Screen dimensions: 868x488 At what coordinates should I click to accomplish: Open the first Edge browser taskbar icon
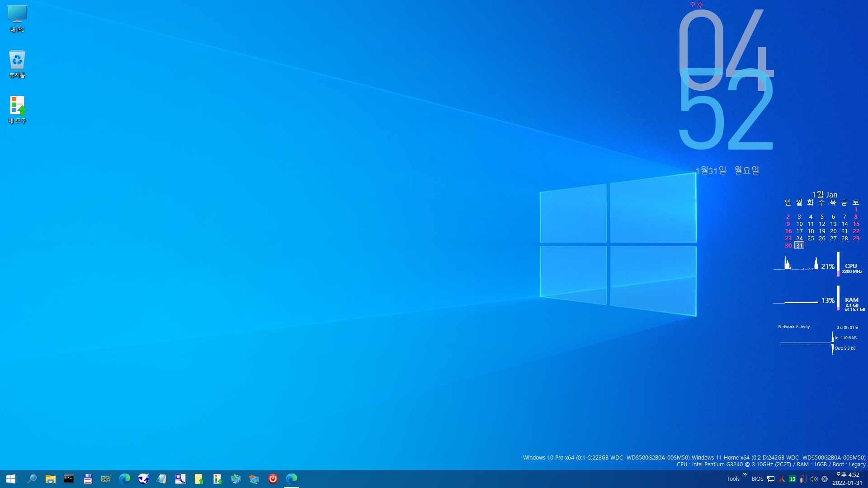coord(124,479)
